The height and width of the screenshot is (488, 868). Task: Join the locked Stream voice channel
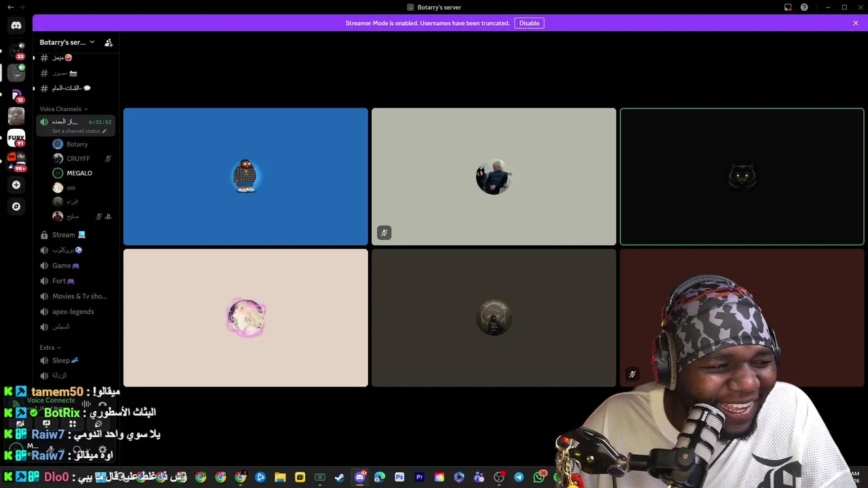point(76,235)
